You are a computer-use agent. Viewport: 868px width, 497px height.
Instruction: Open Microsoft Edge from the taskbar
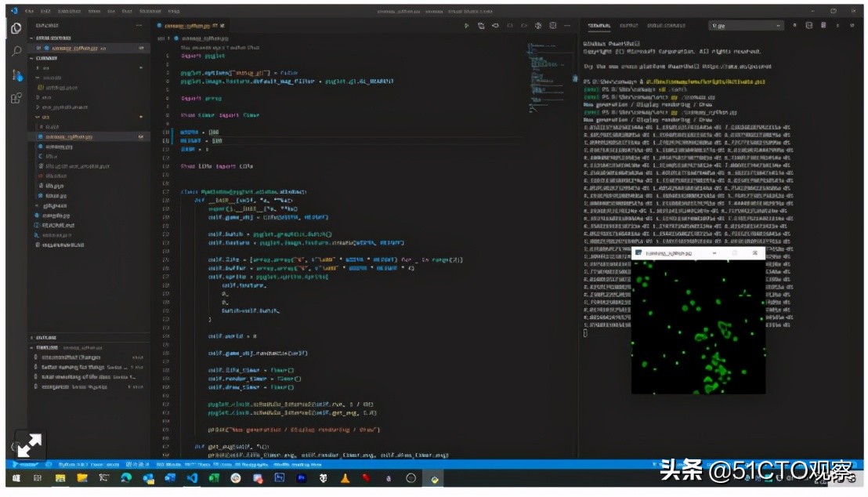(125, 478)
